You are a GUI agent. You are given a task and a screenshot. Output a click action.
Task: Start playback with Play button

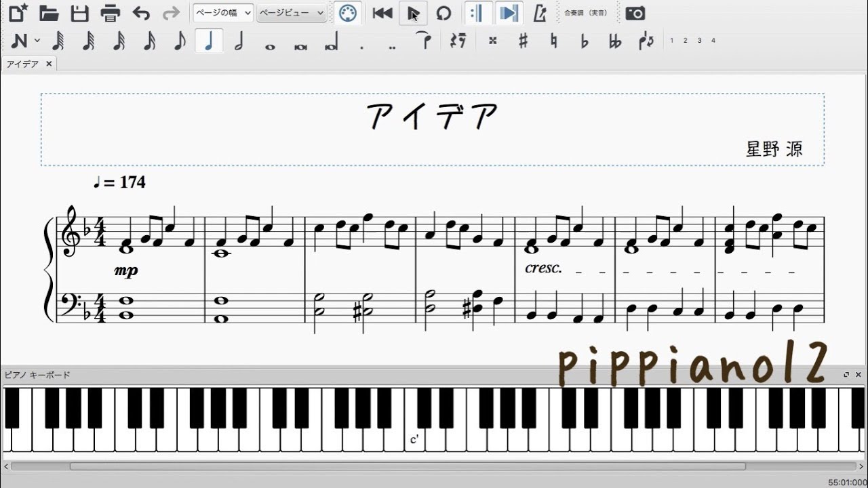coord(413,13)
